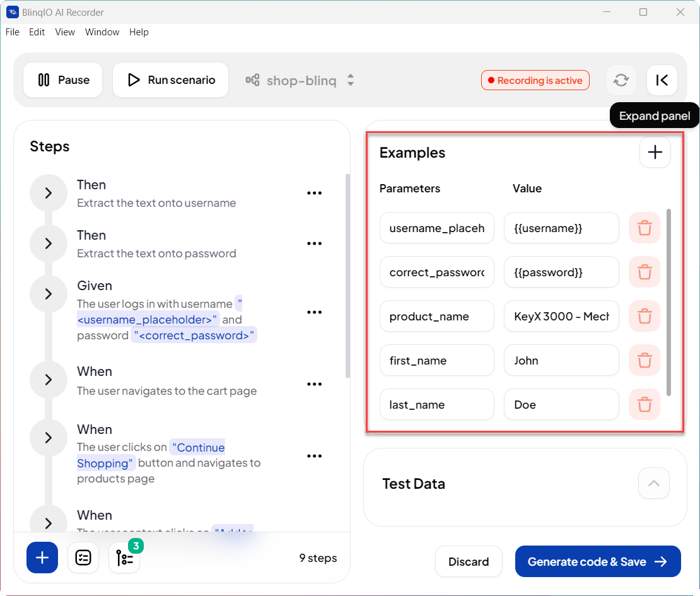Click Generate code & Save
Screen dimensions: 700x596
(x=598, y=561)
